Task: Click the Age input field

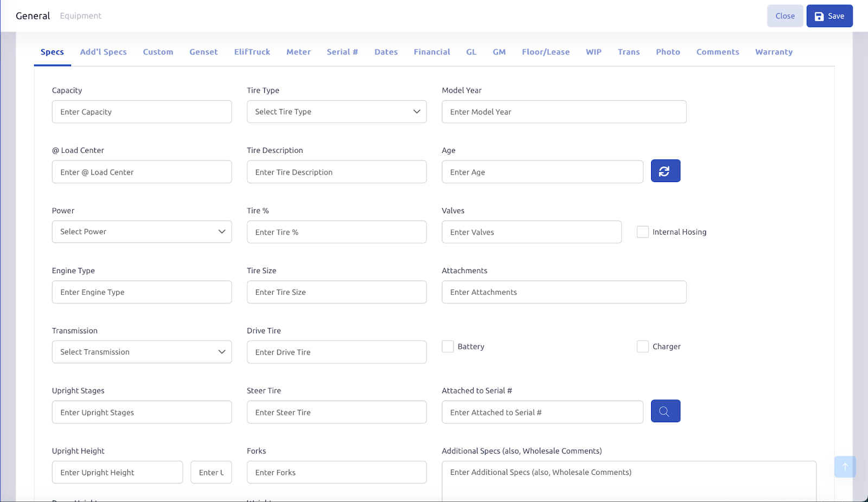Action: pos(542,172)
